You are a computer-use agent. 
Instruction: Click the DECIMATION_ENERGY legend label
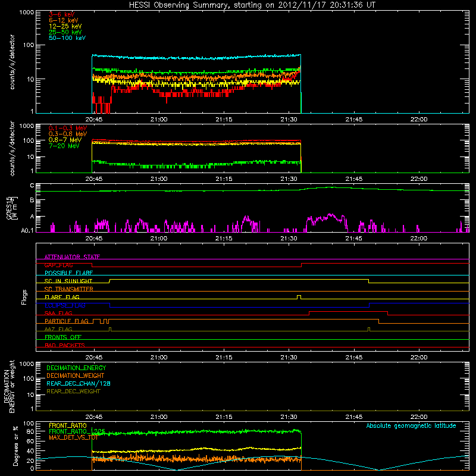[76, 368]
